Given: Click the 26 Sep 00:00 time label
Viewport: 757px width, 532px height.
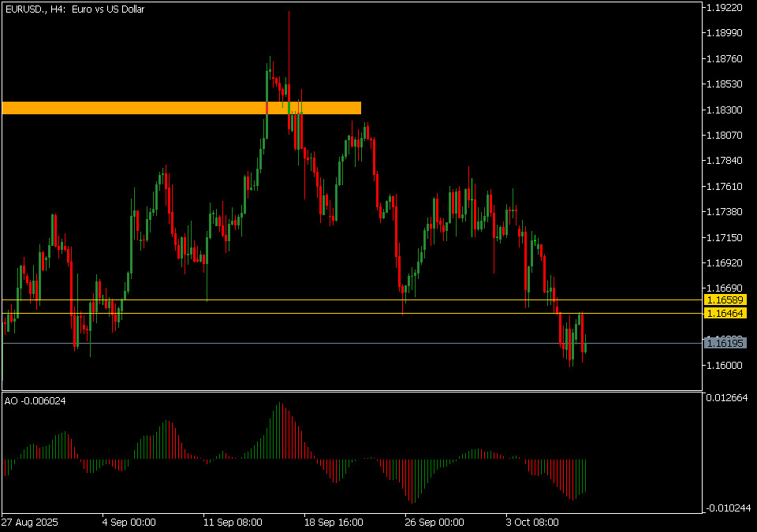Looking at the screenshot, I should coord(434,522).
